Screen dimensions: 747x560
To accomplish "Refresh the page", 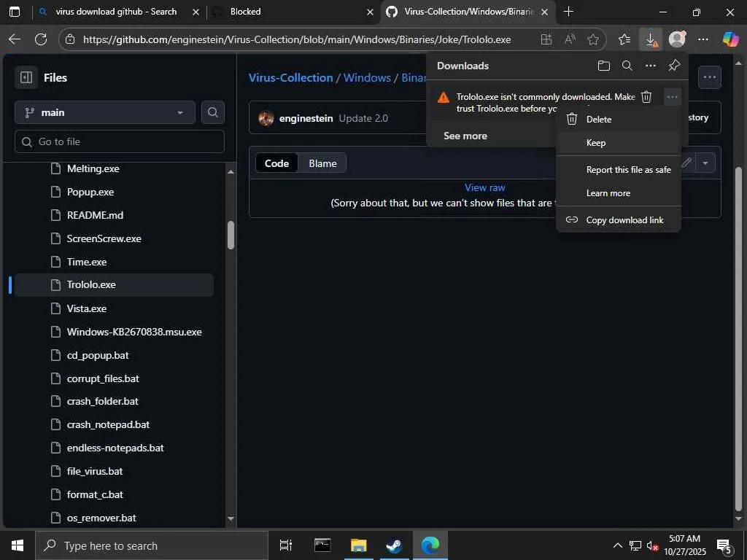I will [41, 39].
